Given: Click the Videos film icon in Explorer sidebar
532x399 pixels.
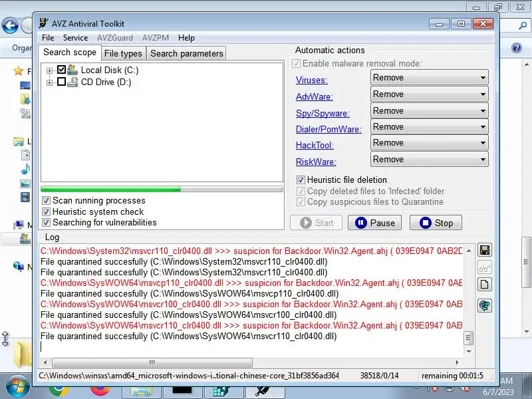Looking at the screenshot, I should click(x=25, y=197).
